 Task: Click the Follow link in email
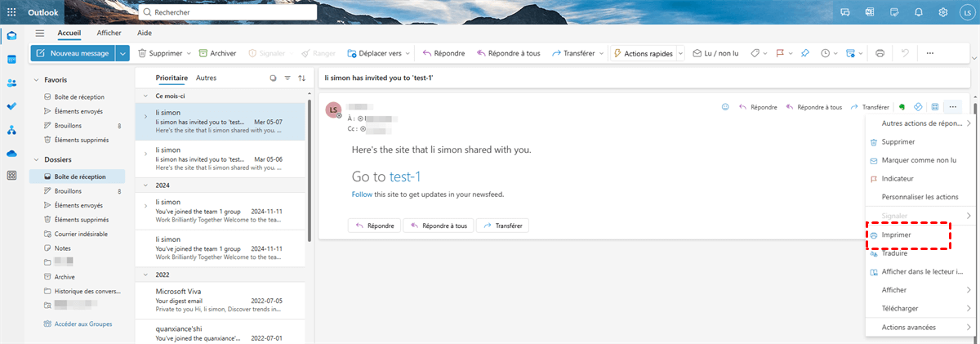coord(362,194)
